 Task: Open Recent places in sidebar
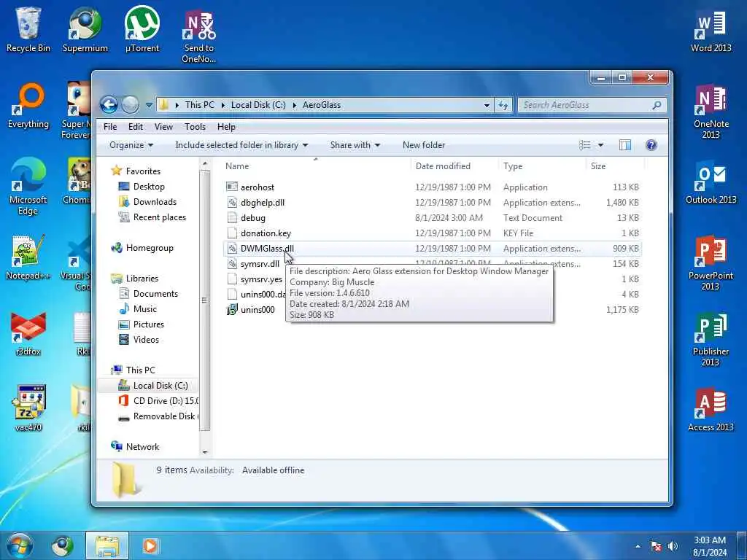pyautogui.click(x=152, y=217)
